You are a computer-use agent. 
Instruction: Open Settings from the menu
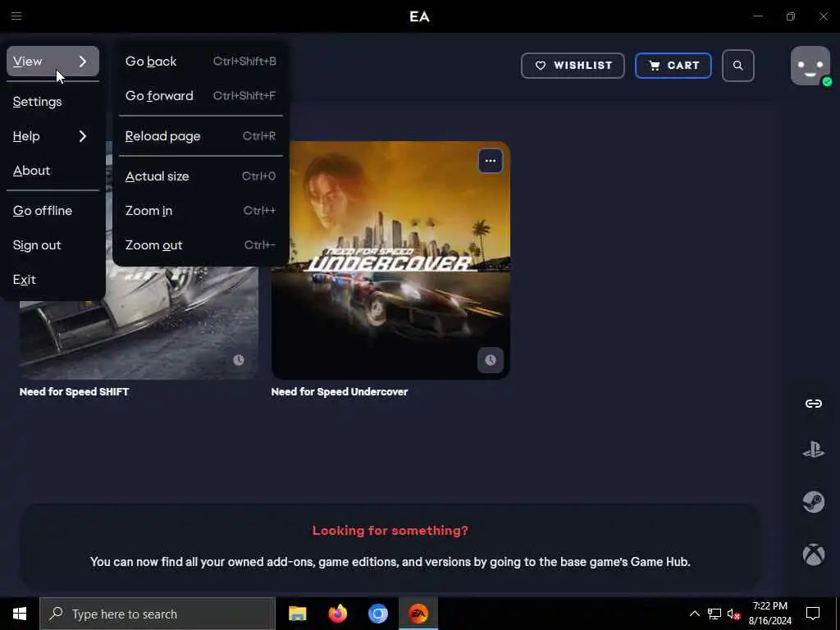tap(52, 102)
